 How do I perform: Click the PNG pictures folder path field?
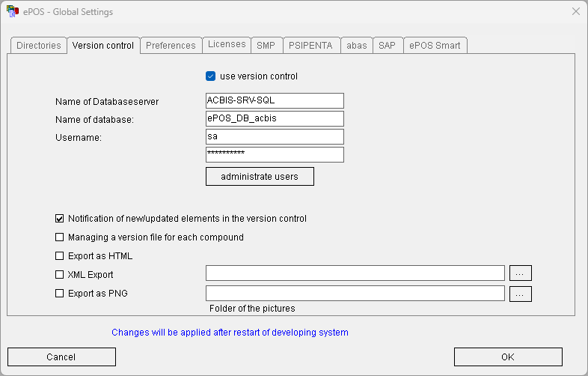(x=355, y=294)
